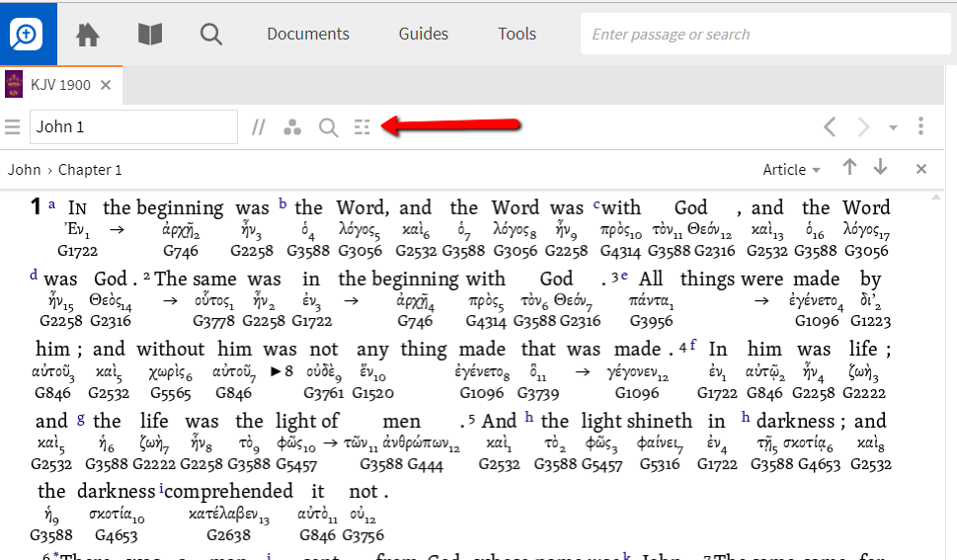Viewport: 957px width, 560px height.
Task: Open footnote g before 'the life'
Action: pyautogui.click(x=81, y=419)
